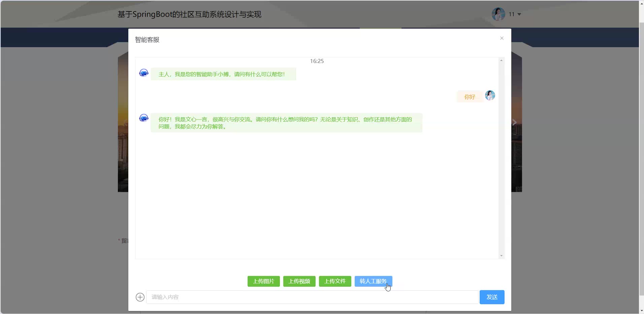The image size is (644, 314).
Task: Focus the 请输入内容 message input
Action: (312, 297)
